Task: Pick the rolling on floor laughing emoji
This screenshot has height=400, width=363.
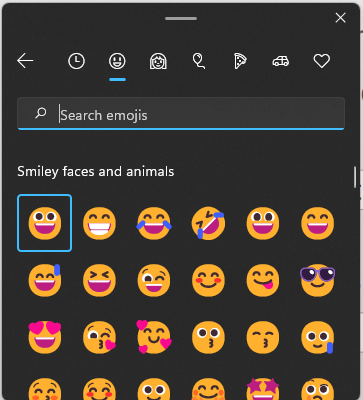Action: (208, 223)
